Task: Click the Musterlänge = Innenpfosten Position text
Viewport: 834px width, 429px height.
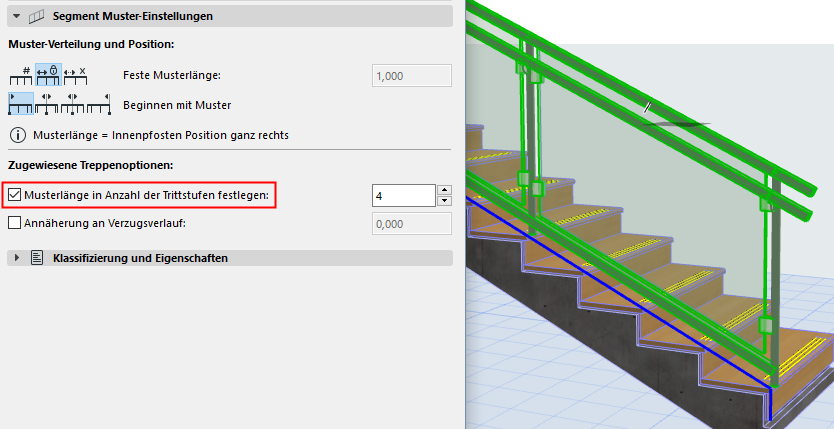Action: tap(161, 135)
